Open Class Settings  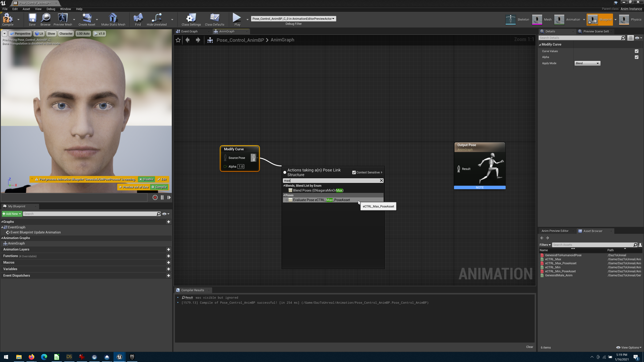[x=191, y=19]
